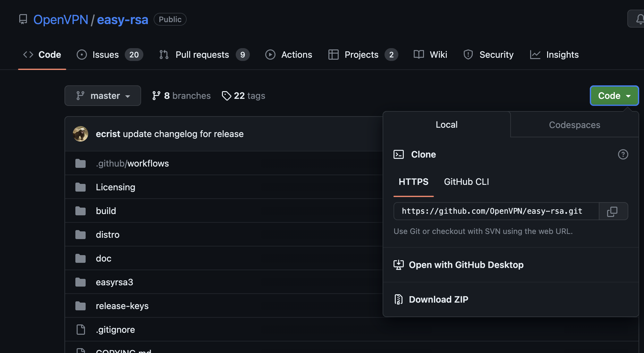Open the Licensing folder name
644x353 pixels.
tap(115, 187)
